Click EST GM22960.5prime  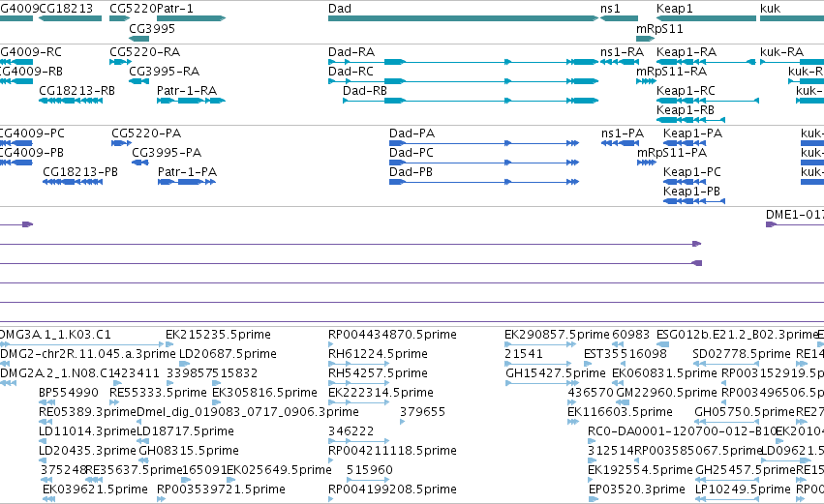tap(666, 393)
